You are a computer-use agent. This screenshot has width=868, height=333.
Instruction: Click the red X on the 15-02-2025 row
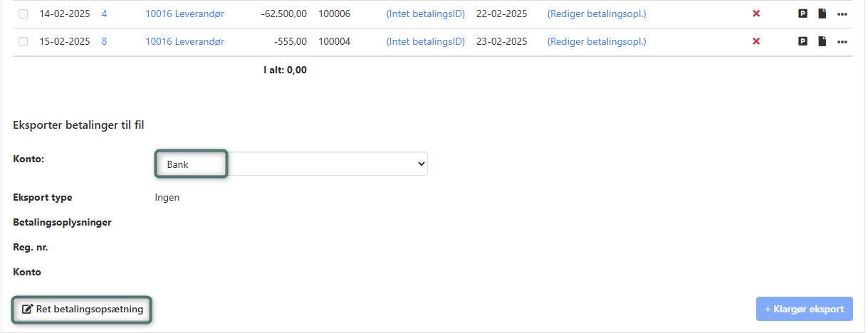tap(756, 41)
